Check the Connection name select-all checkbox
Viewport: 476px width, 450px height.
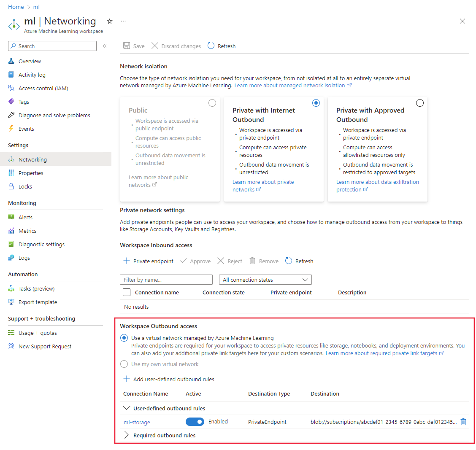pyautogui.click(x=127, y=293)
